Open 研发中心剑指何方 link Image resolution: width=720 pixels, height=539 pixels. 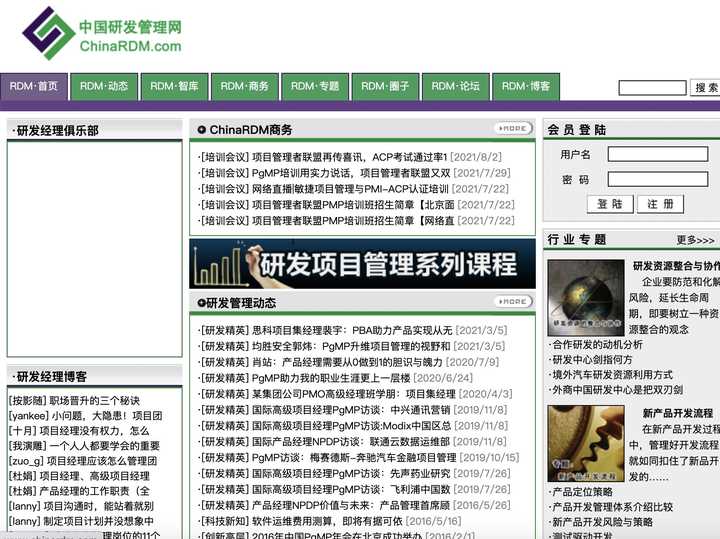click(591, 359)
